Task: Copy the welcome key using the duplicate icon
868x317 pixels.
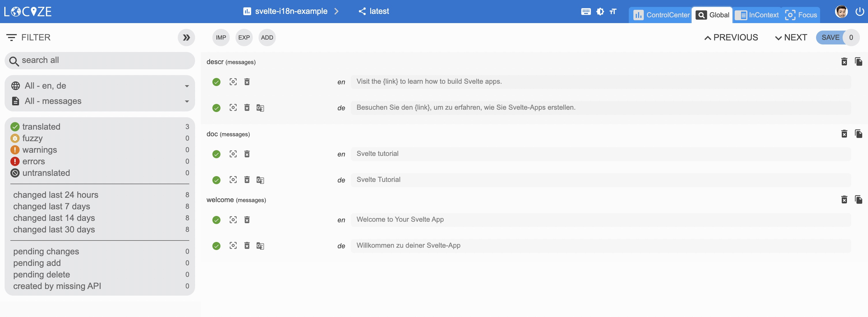Action: [858, 200]
